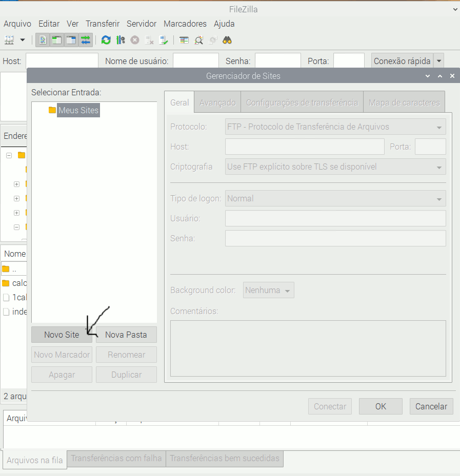Open the directory listing filters icon
Screen dimensions: 460x476
(184, 40)
